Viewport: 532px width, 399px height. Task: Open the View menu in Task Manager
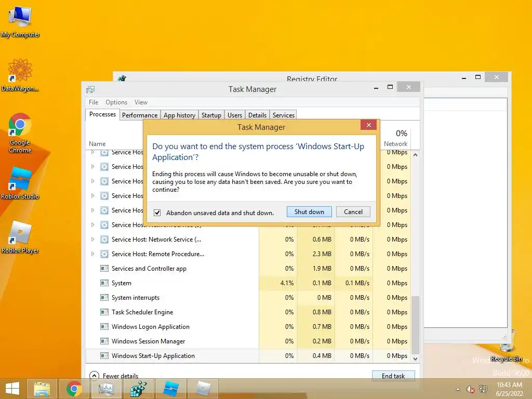coord(141,102)
